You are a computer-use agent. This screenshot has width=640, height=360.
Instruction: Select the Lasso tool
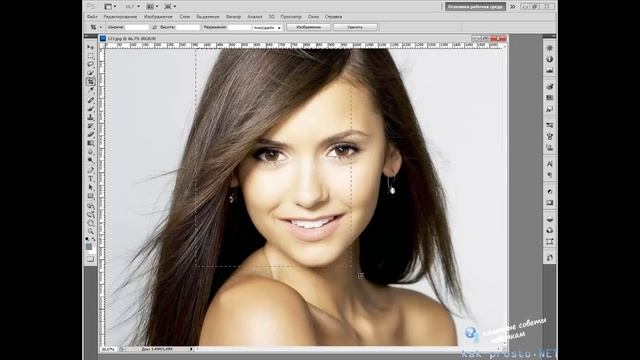pyautogui.click(x=91, y=64)
